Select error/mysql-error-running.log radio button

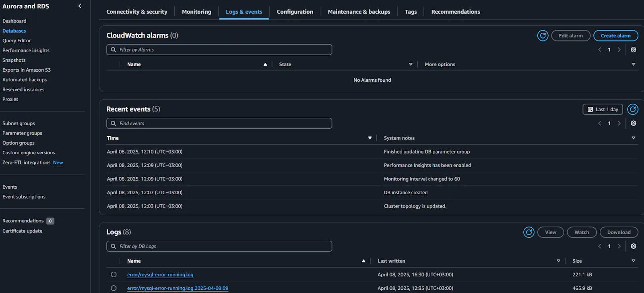(x=114, y=274)
